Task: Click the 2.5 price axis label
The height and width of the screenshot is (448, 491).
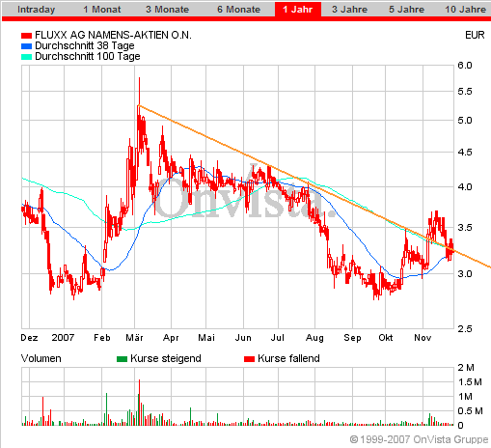Action: tap(465, 328)
